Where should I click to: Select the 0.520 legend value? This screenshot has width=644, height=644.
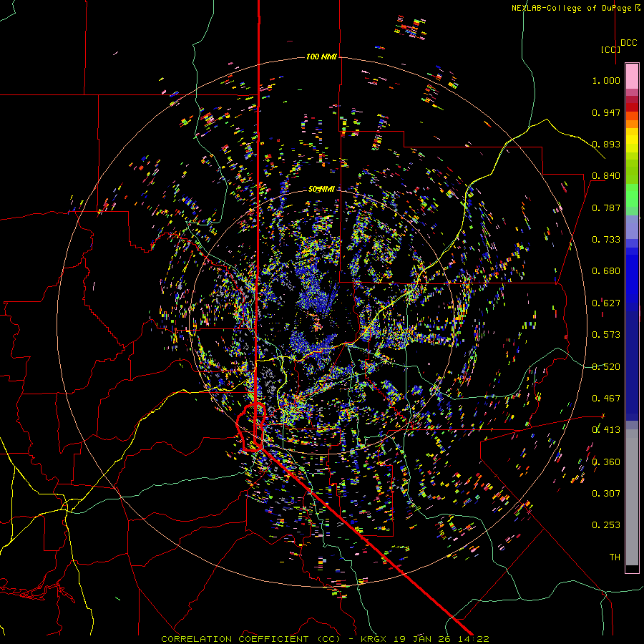click(606, 367)
